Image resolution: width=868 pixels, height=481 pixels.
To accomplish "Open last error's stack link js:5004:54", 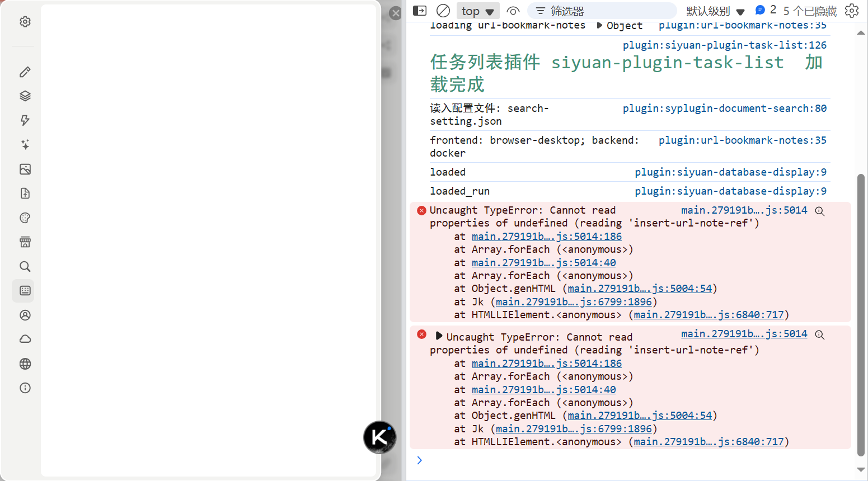I will coord(640,416).
